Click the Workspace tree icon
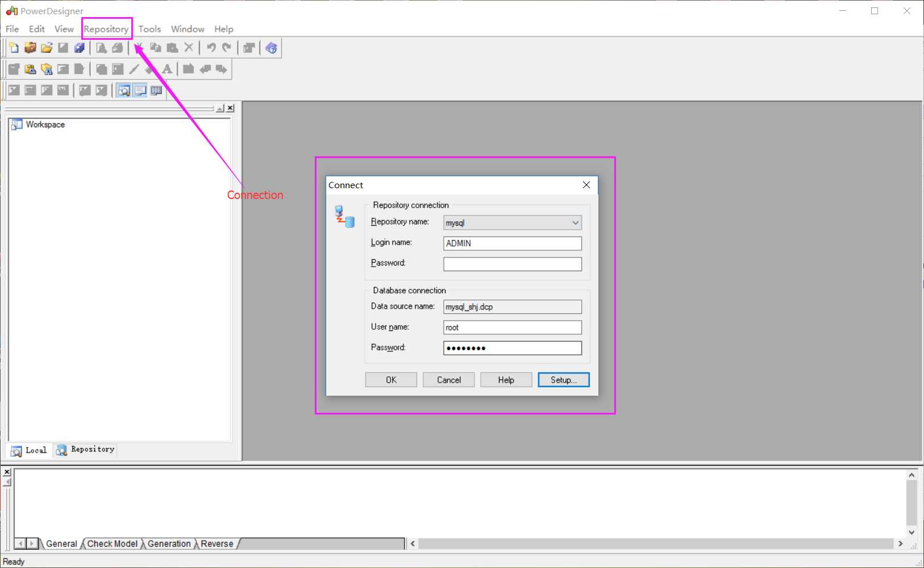 pyautogui.click(x=16, y=125)
